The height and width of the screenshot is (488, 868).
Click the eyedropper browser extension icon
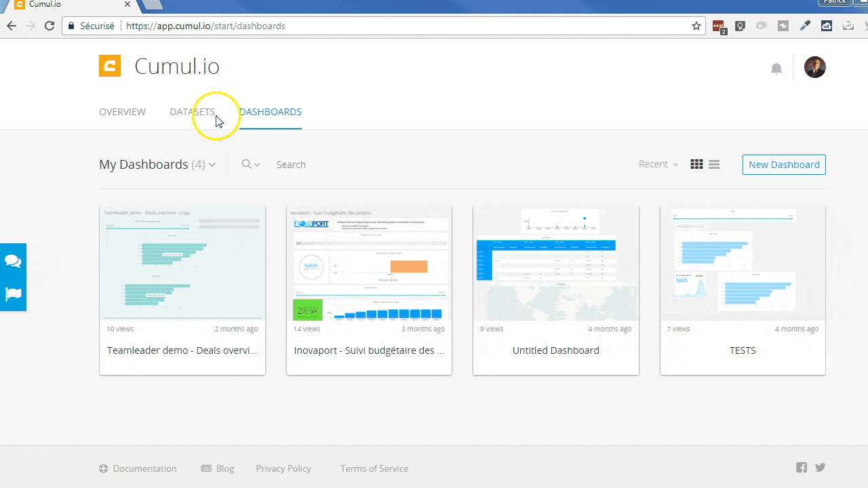(x=805, y=26)
